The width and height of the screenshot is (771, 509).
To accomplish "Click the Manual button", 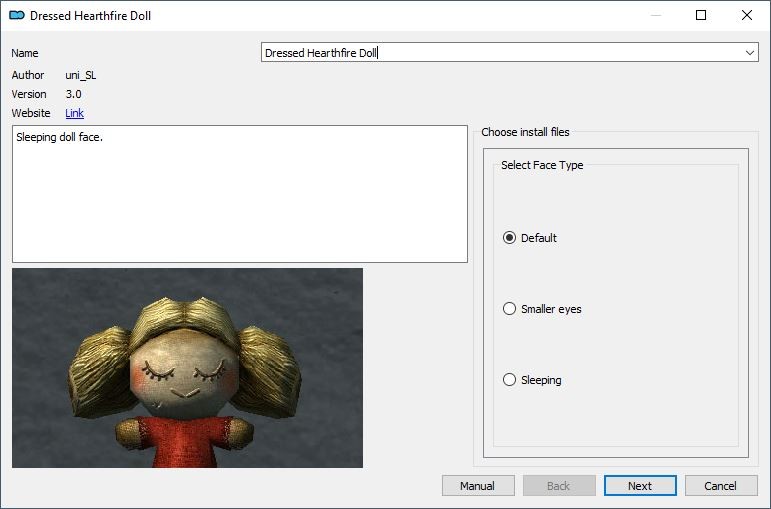I will click(x=478, y=486).
